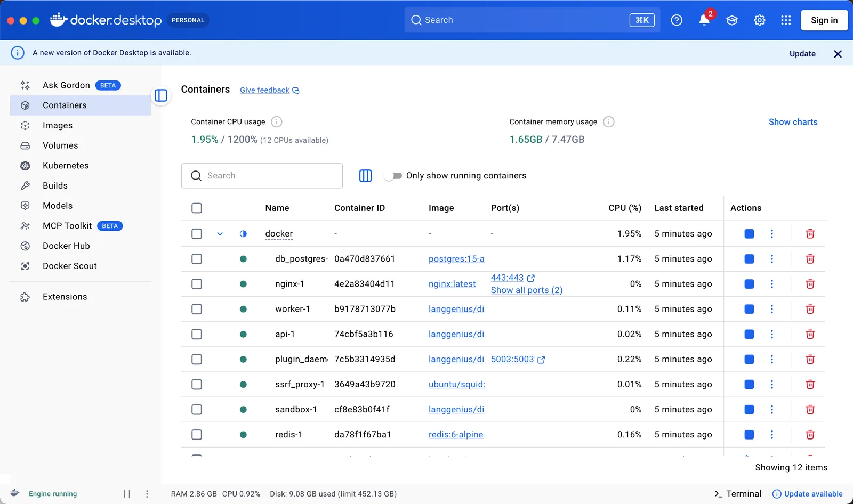Open postgres:15-a image link
This screenshot has width=853, height=504.
coord(456,259)
